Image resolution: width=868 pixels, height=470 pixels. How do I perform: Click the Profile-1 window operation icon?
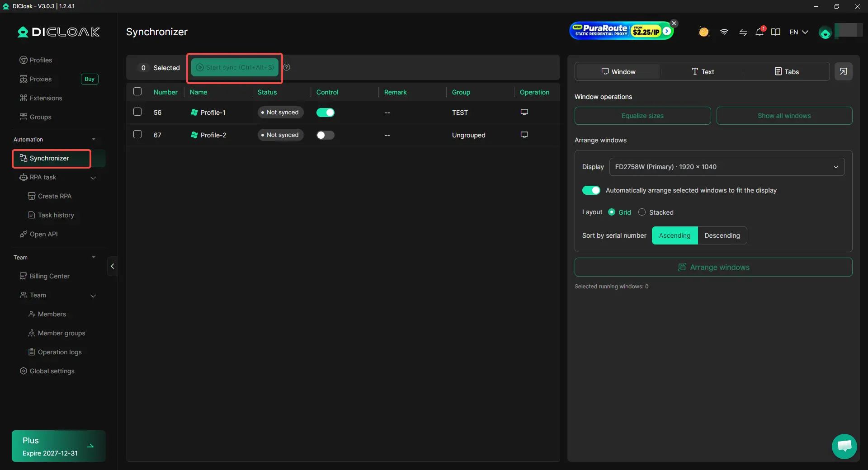point(524,112)
